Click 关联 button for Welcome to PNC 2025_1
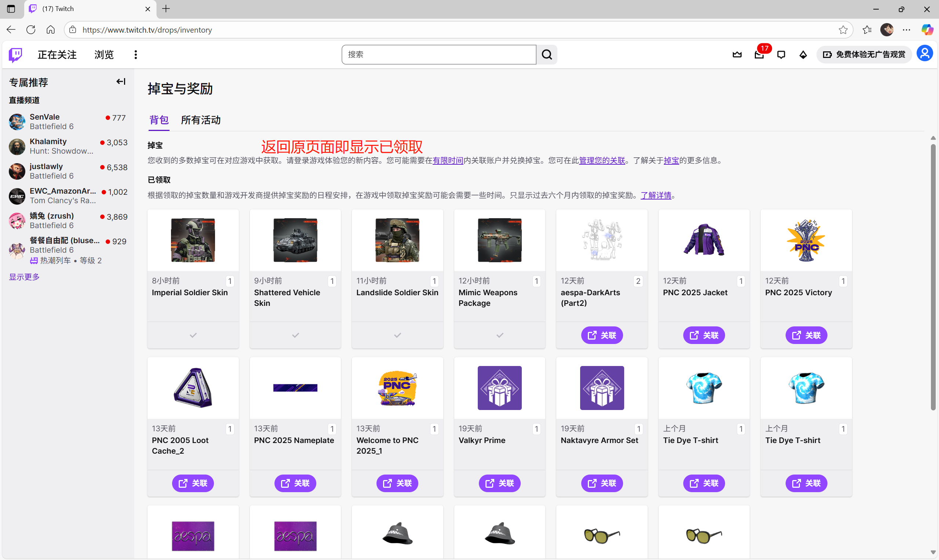The width and height of the screenshot is (939, 560). click(x=397, y=483)
